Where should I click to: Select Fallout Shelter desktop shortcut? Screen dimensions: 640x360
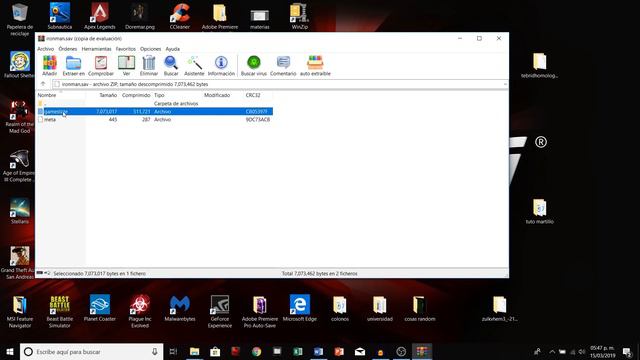(20, 64)
